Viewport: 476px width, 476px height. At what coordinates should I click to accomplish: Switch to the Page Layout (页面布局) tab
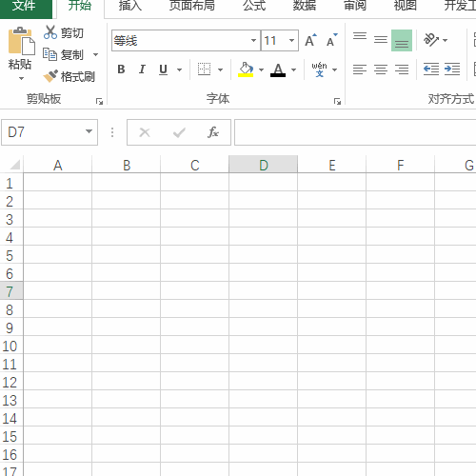191,7
